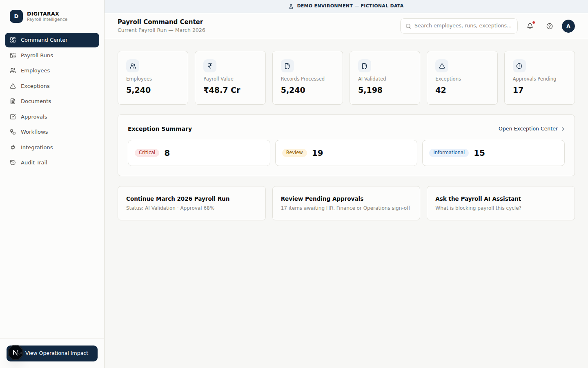Open the user avatar menu
Screen dimensions: 588x368
[568, 26]
